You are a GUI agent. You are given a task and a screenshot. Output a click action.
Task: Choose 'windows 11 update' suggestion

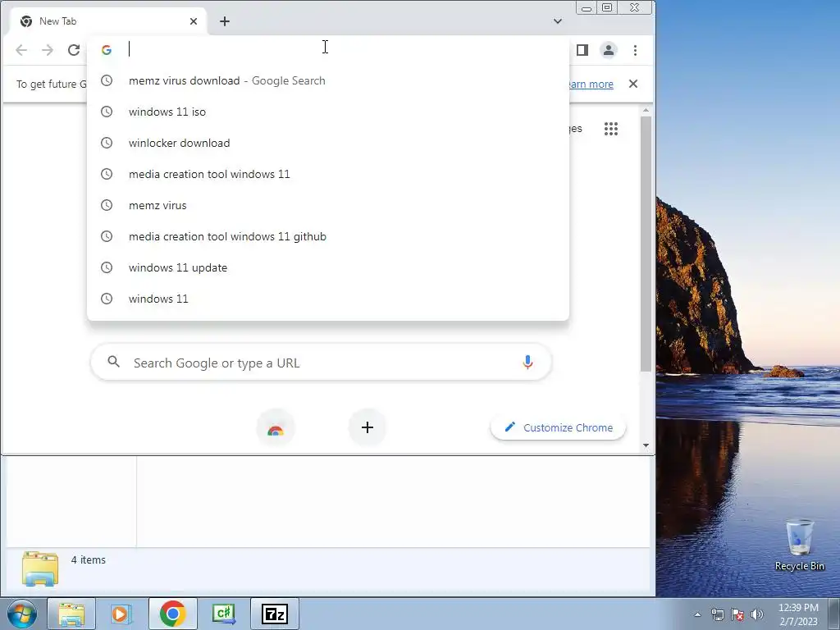(x=328, y=267)
